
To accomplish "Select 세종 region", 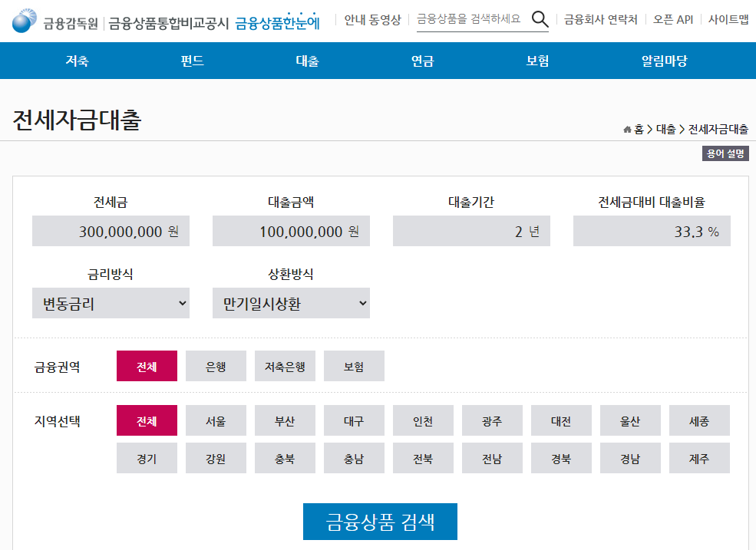I will coord(699,420).
